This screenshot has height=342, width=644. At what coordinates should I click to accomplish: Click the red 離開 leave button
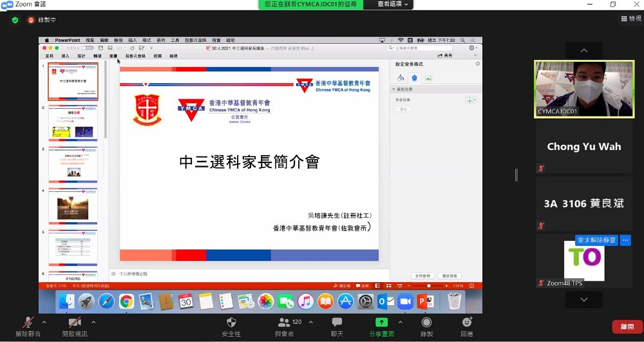click(627, 327)
